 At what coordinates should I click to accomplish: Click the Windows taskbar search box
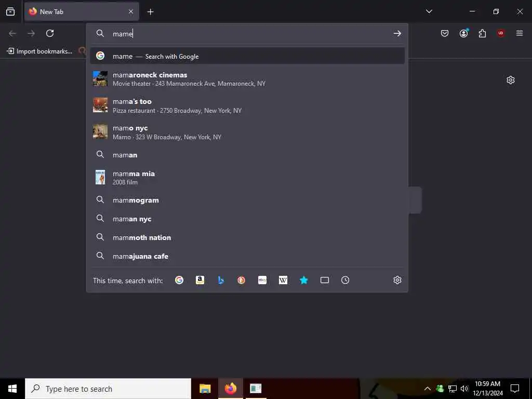click(x=108, y=389)
